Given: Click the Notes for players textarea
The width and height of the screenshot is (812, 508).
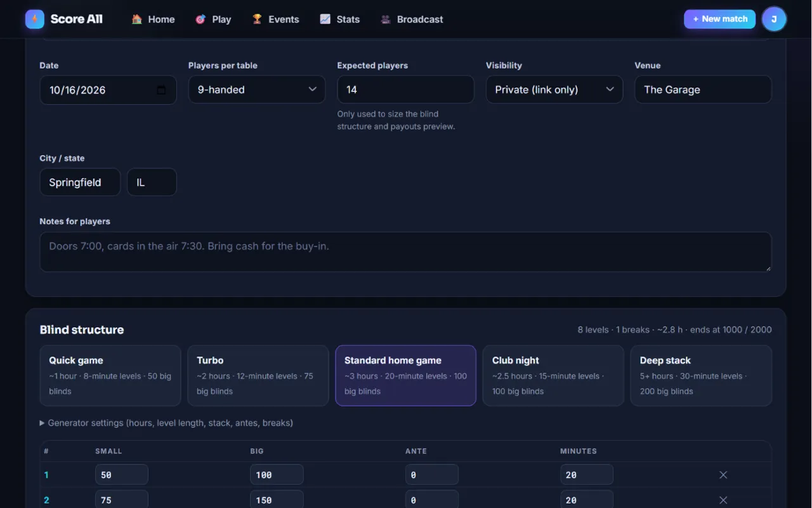Looking at the screenshot, I should point(405,252).
